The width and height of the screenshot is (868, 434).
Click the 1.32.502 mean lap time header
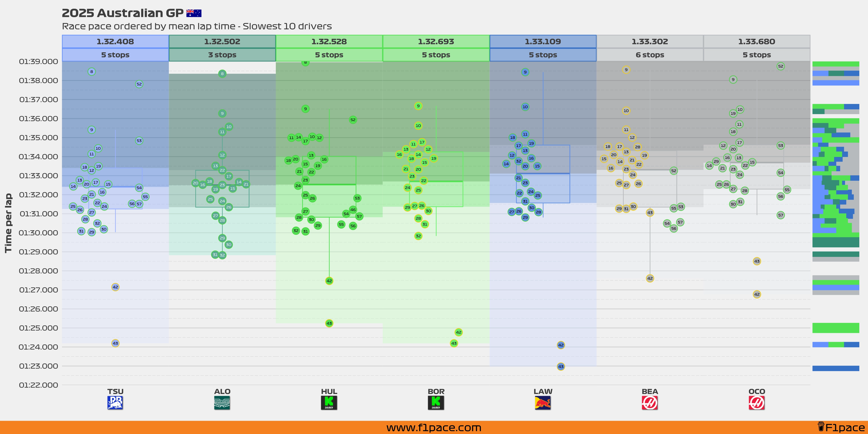click(x=222, y=41)
